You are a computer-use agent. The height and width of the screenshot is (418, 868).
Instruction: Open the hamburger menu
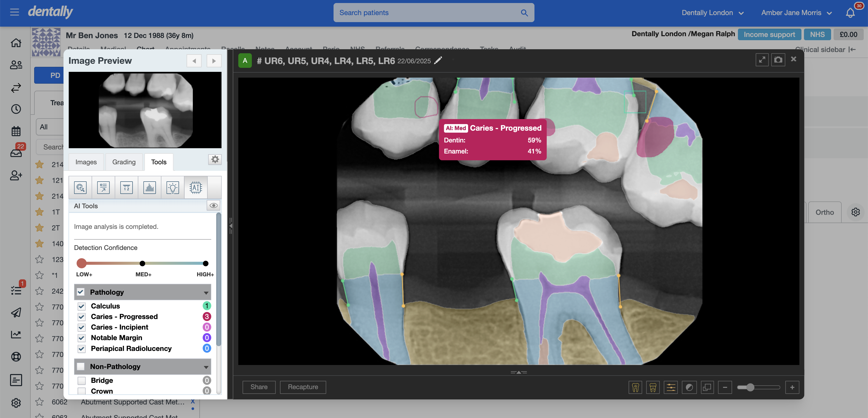[15, 13]
